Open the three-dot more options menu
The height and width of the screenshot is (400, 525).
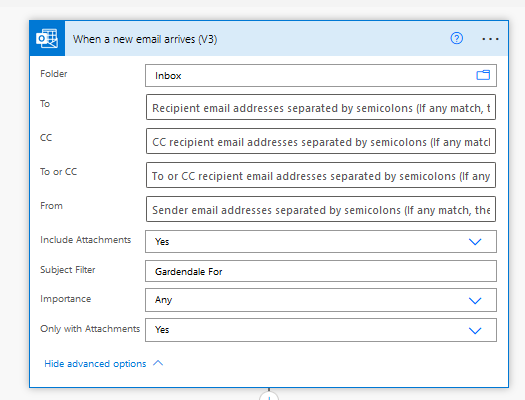(490, 39)
